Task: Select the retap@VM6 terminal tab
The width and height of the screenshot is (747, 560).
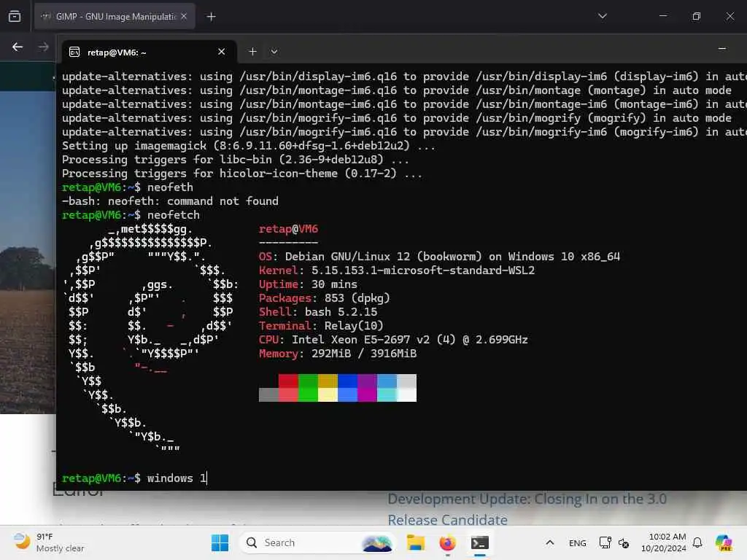Action: (149, 52)
